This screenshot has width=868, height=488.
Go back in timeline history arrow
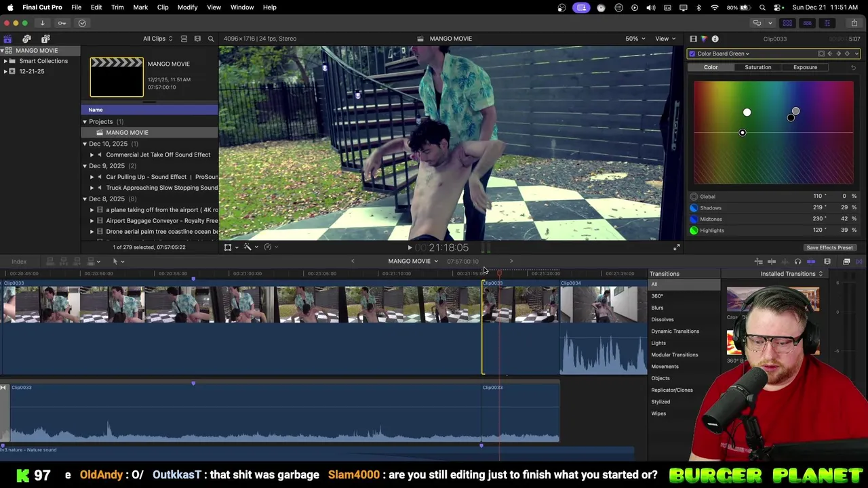point(353,261)
